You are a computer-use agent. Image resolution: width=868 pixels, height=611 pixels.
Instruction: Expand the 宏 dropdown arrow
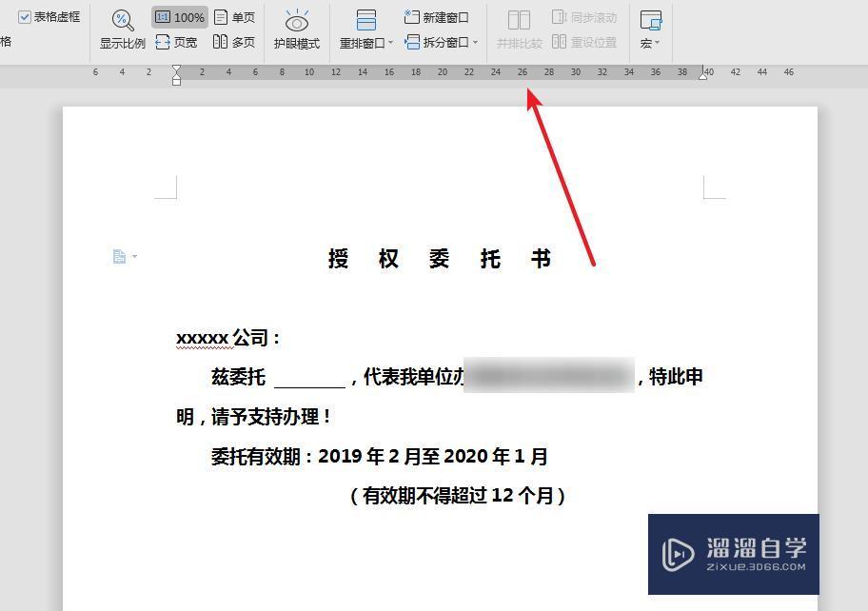(x=659, y=42)
